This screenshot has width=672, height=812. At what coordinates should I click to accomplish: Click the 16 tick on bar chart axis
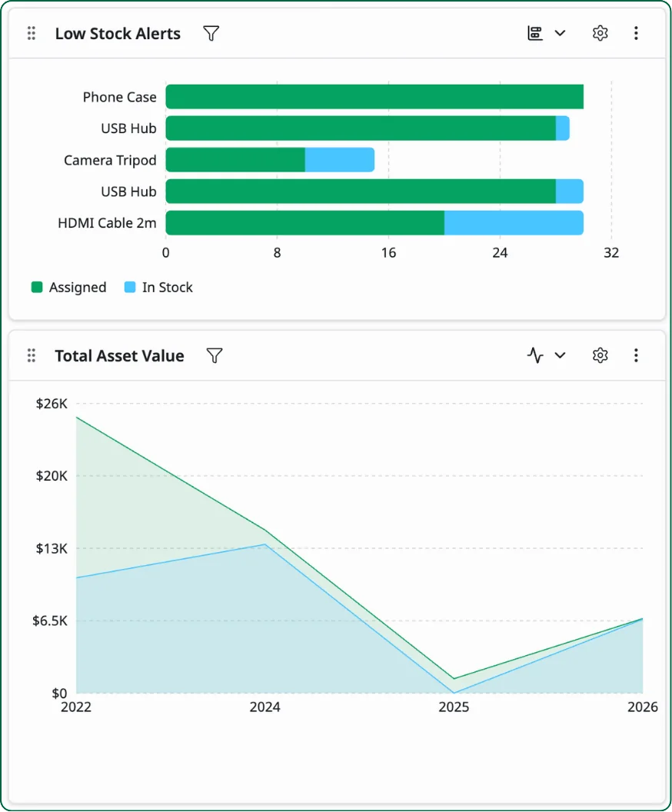pyautogui.click(x=389, y=253)
